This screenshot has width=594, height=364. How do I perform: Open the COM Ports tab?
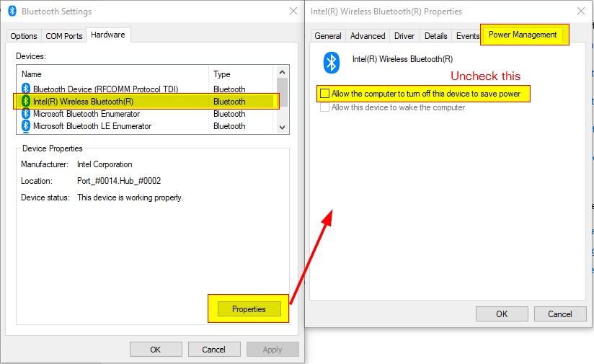[x=63, y=36]
